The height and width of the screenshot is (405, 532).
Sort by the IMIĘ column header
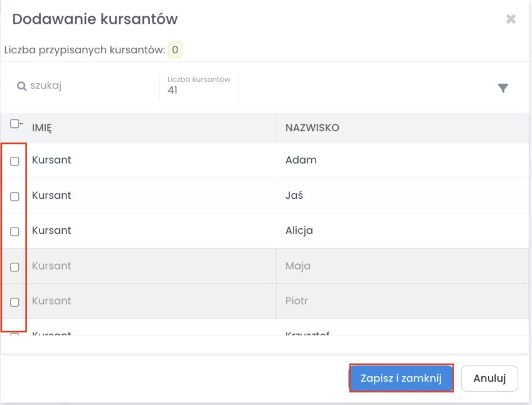42,128
